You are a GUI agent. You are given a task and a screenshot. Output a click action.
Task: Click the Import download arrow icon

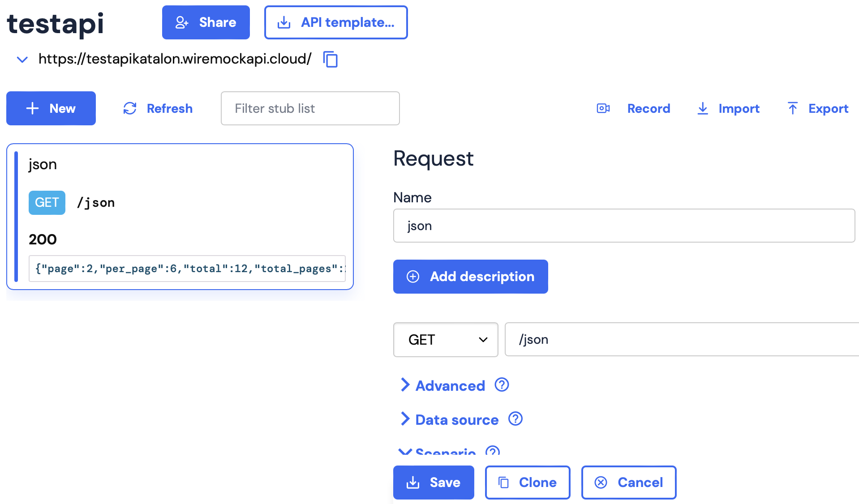point(703,108)
